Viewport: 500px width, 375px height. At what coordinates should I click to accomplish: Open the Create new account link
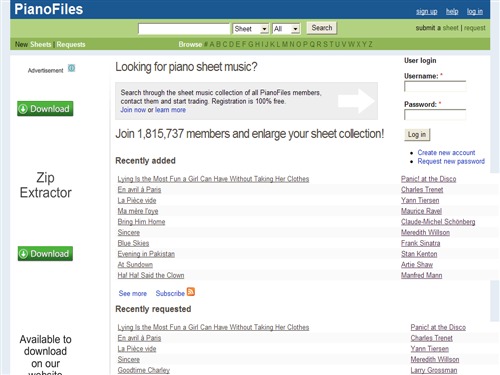446,153
